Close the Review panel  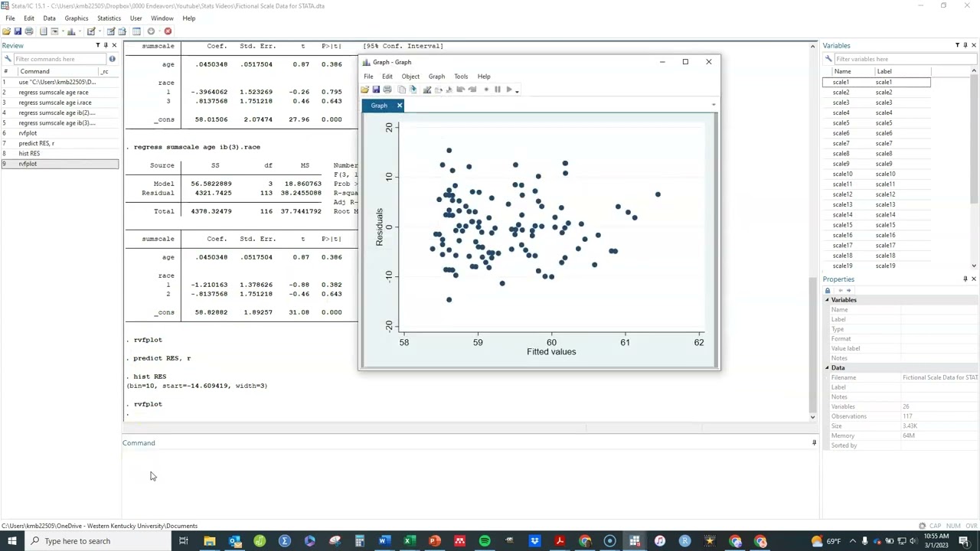(115, 45)
